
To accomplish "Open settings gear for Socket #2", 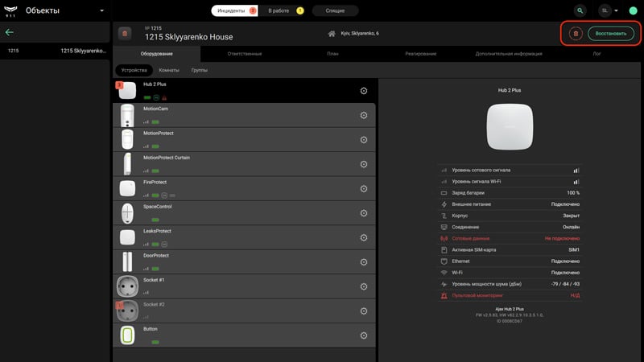I will (364, 311).
